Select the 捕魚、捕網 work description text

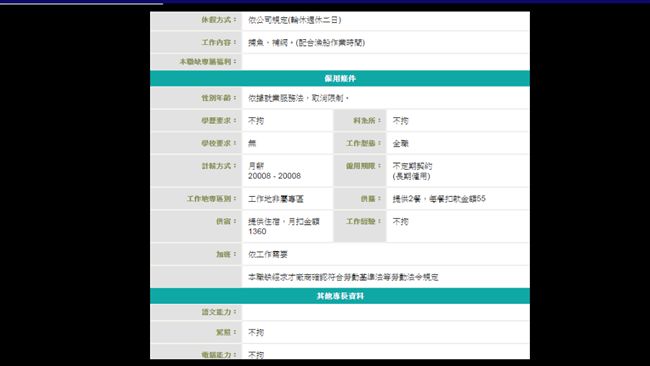point(306,43)
